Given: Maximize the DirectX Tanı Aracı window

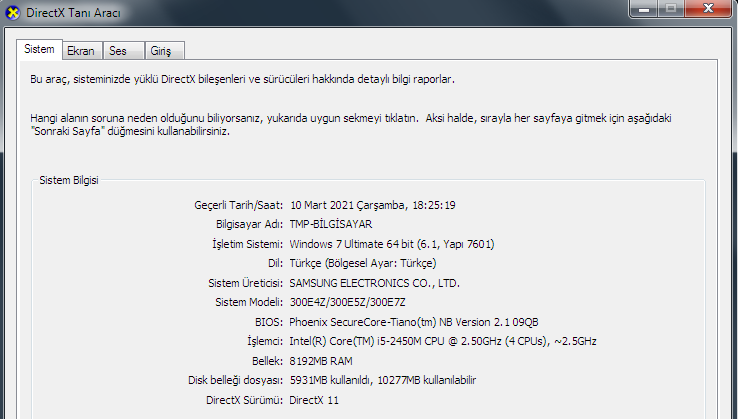Looking at the screenshot, I should click(x=671, y=9).
